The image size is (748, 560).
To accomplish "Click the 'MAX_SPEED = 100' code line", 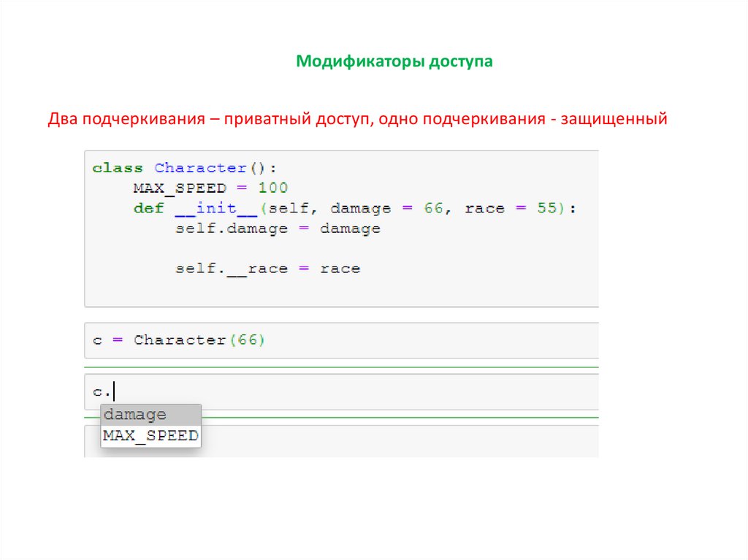I will pyautogui.click(x=210, y=188).
